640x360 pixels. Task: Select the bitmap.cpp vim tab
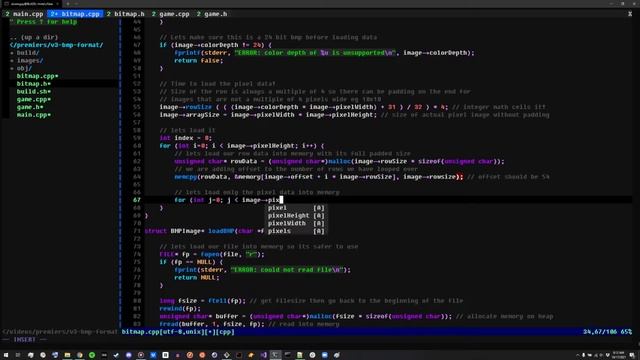(x=76, y=14)
